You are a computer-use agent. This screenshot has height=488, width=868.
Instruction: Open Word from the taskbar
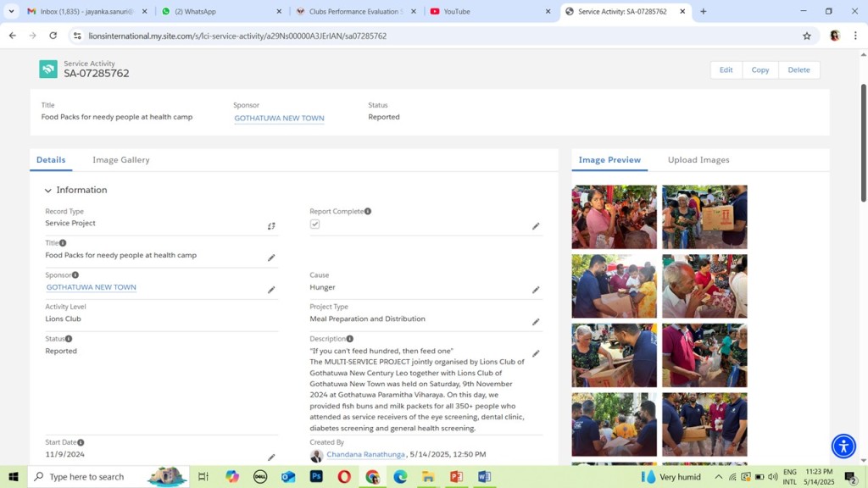pyautogui.click(x=484, y=476)
